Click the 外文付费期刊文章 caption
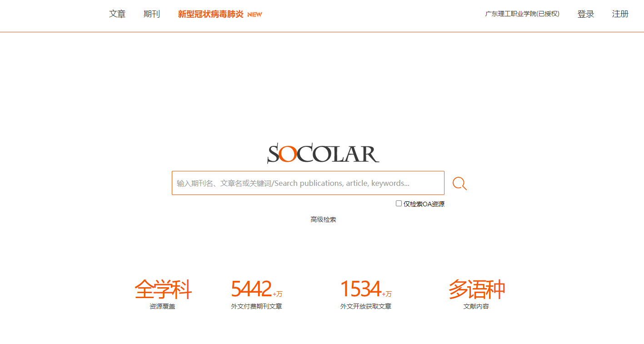 click(x=256, y=306)
